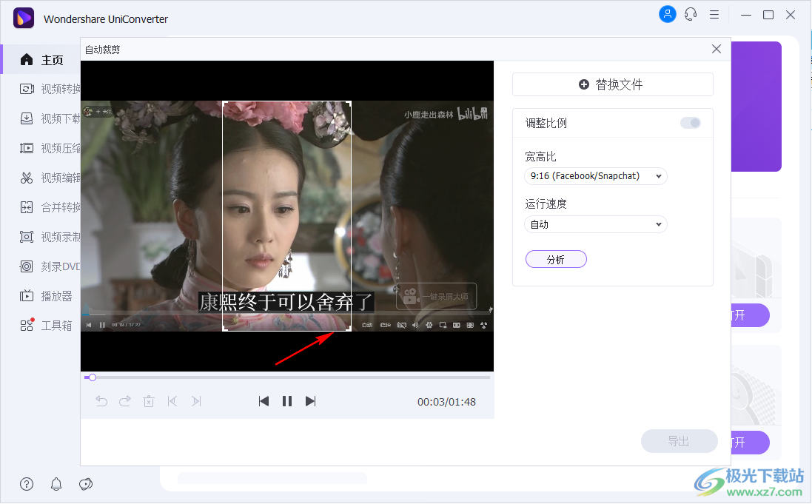Click the disabled 导出 export button
The height and width of the screenshot is (504, 812).
click(679, 441)
